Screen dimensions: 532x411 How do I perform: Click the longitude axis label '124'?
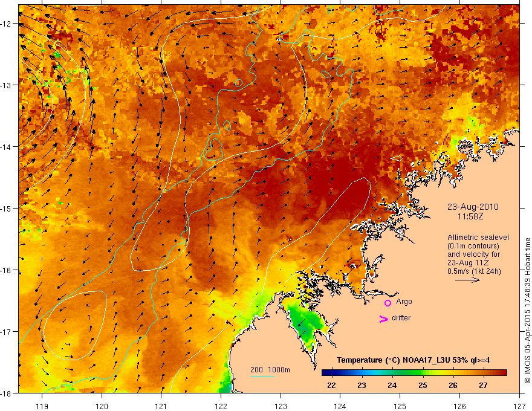pyautogui.click(x=340, y=406)
